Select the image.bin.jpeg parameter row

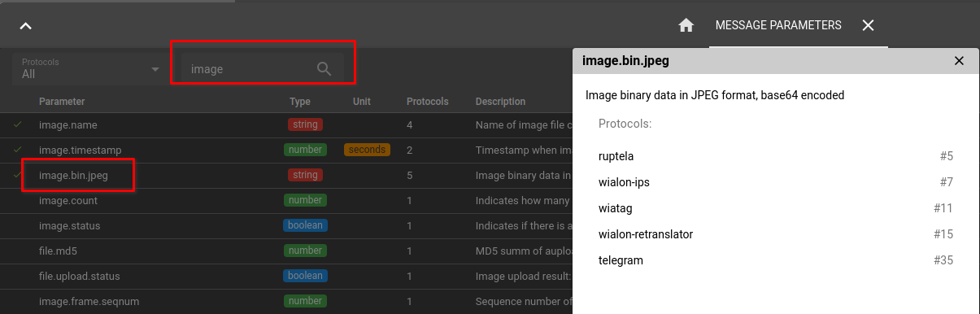point(286,175)
